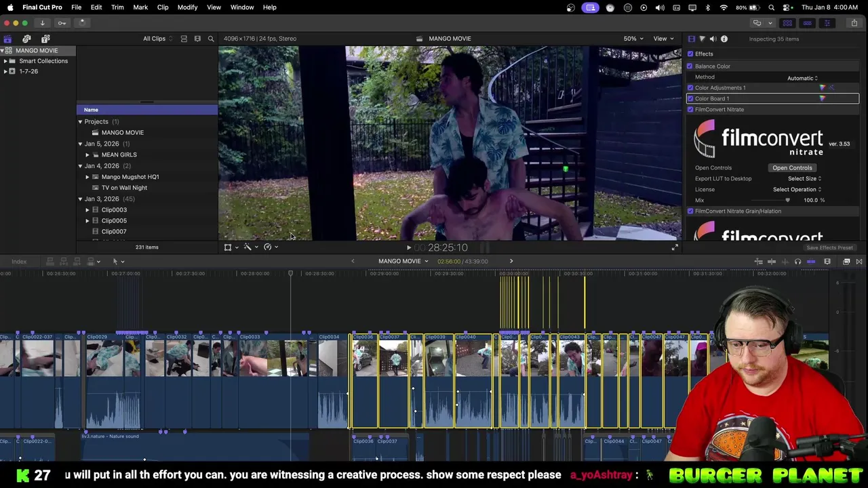Show the Libraries sidebar clapper icon
868x488 pixels.
coord(7,39)
